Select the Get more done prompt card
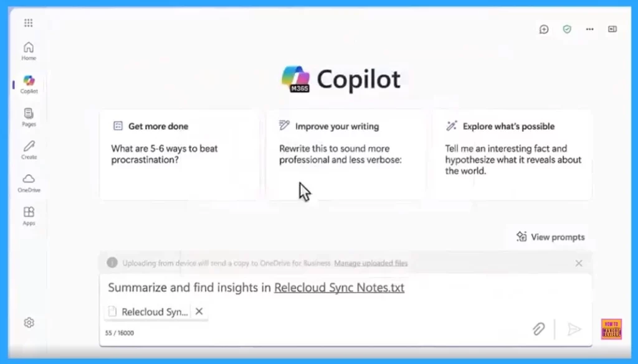This screenshot has height=364, width=638. coord(179,155)
